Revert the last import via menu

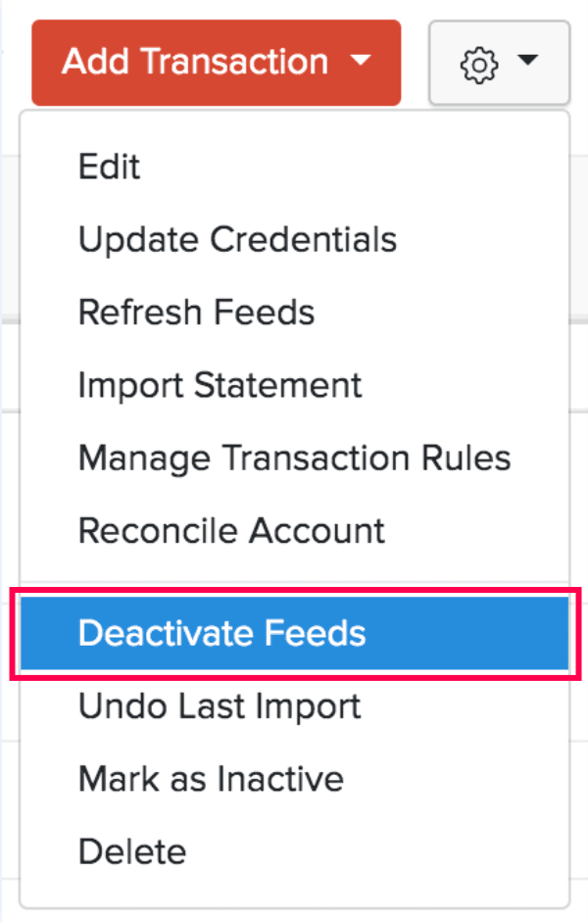pyautogui.click(x=220, y=705)
